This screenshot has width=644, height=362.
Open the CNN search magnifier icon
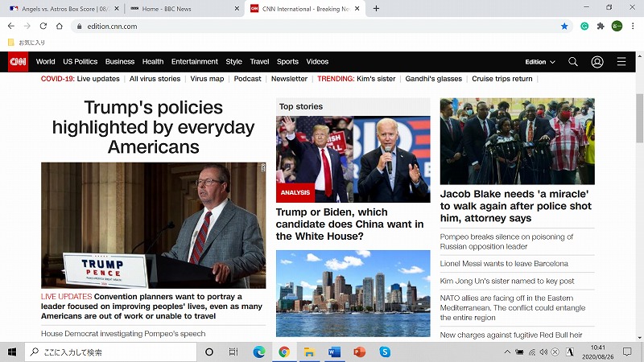572,62
